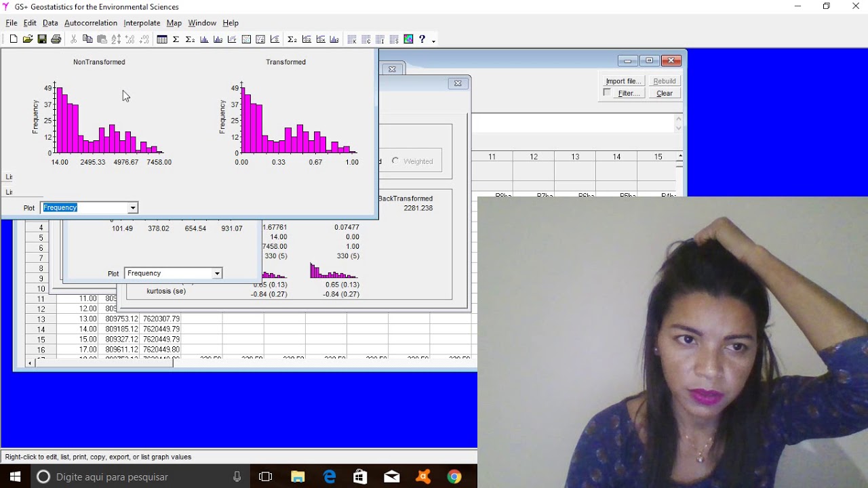The image size is (868, 488).
Task: Click the coordinate posting map icon
Action: [246, 39]
